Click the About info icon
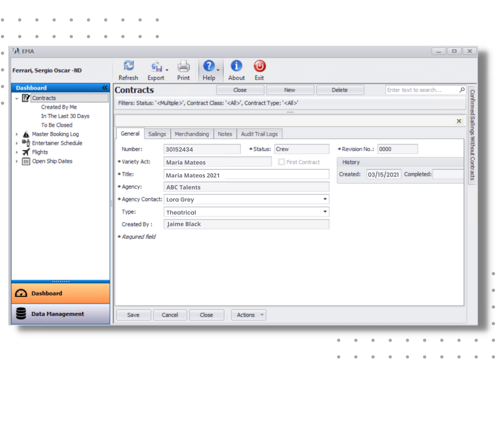The height and width of the screenshot is (432, 504). coord(236,66)
